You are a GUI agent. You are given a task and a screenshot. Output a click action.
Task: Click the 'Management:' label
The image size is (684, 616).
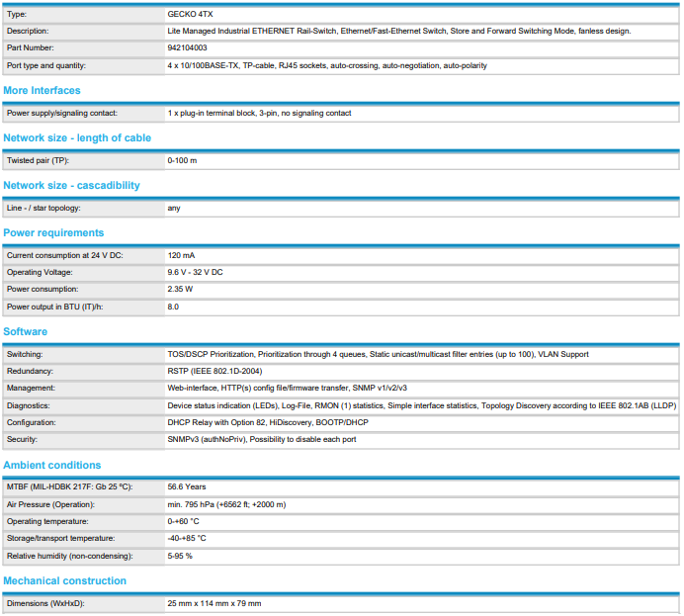click(31, 388)
